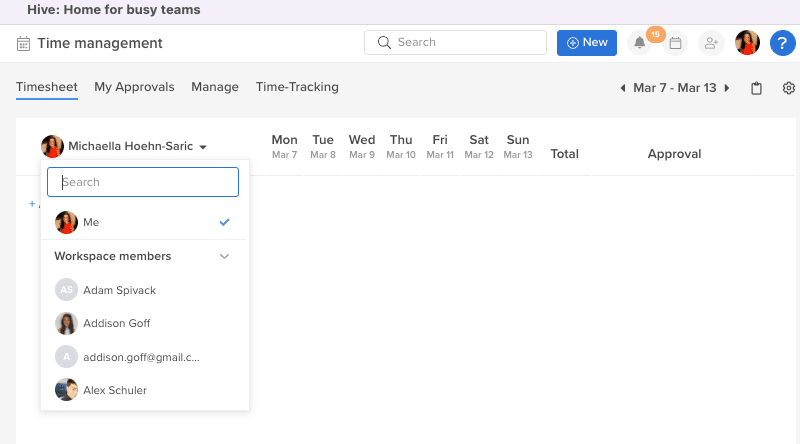
Task: Open the notifications bell icon
Action: (640, 43)
